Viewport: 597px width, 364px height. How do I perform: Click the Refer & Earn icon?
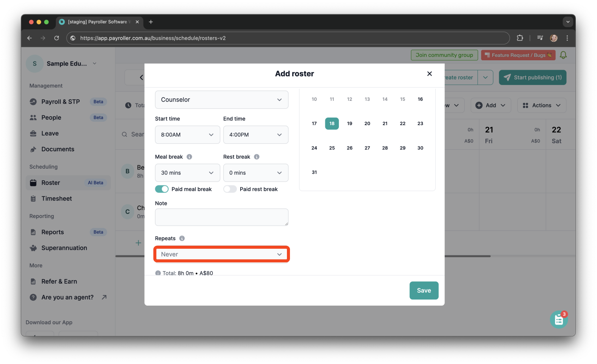(x=33, y=281)
